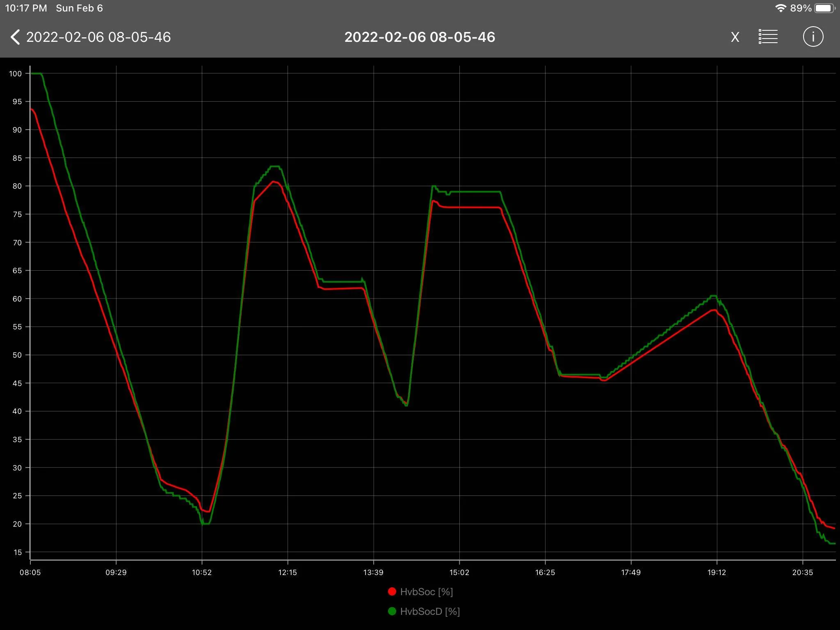
Task: Tap the 09:29 time axis label
Action: pos(116,572)
